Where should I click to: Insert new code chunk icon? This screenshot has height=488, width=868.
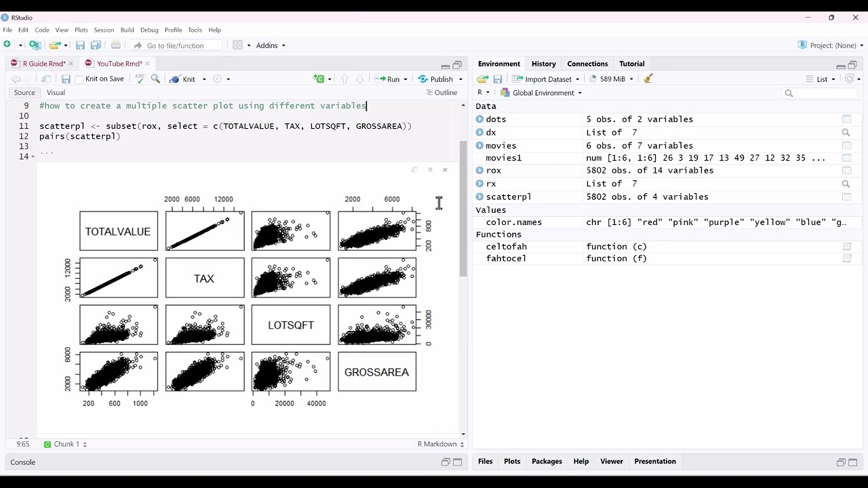318,79
